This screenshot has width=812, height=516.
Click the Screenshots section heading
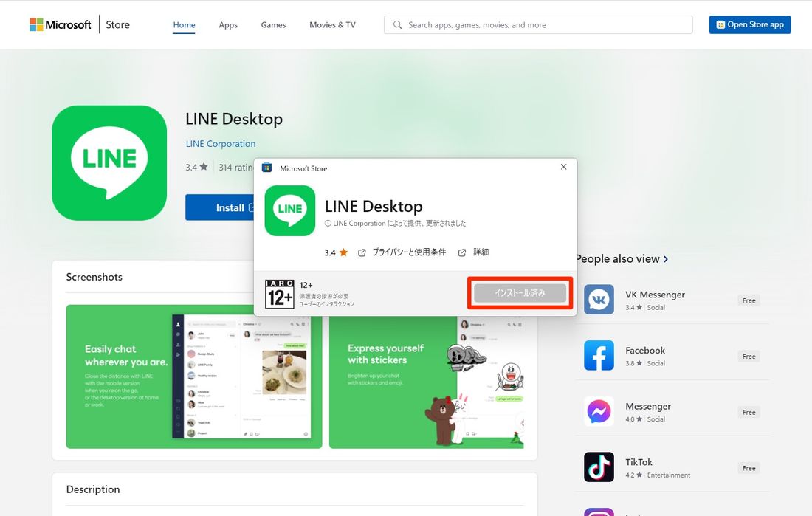click(94, 277)
